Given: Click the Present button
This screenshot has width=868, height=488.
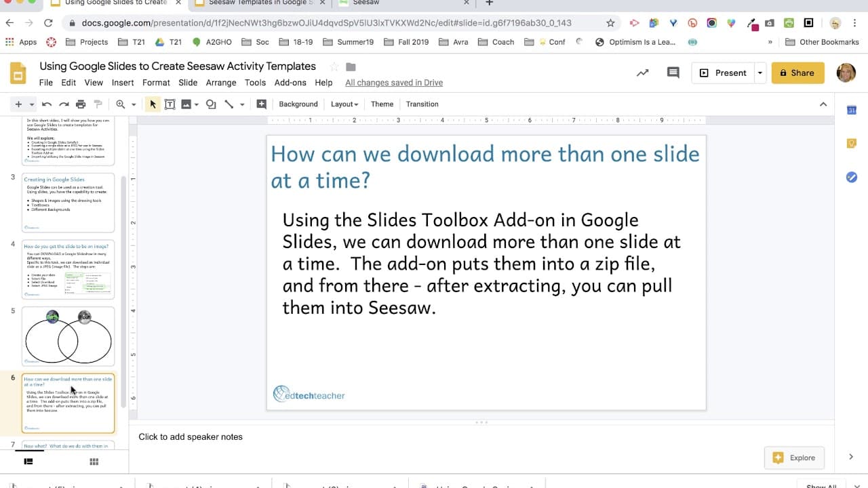Looking at the screenshot, I should [x=723, y=73].
